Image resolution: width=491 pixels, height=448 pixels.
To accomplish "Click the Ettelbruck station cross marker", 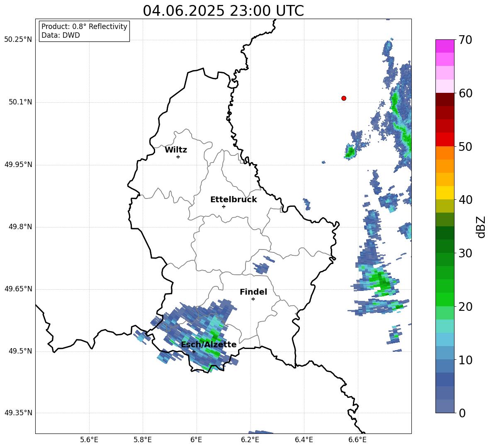I will [x=224, y=206].
